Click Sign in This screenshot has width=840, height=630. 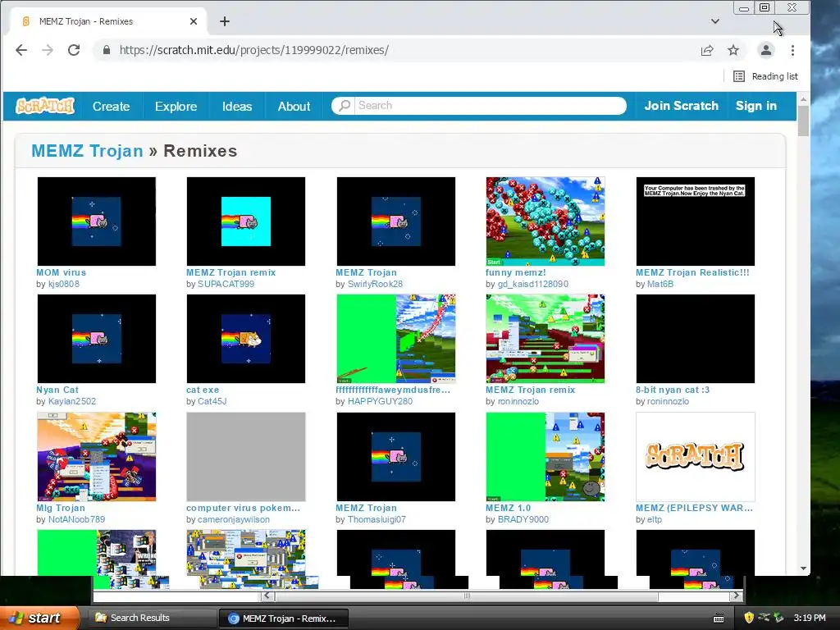point(756,106)
